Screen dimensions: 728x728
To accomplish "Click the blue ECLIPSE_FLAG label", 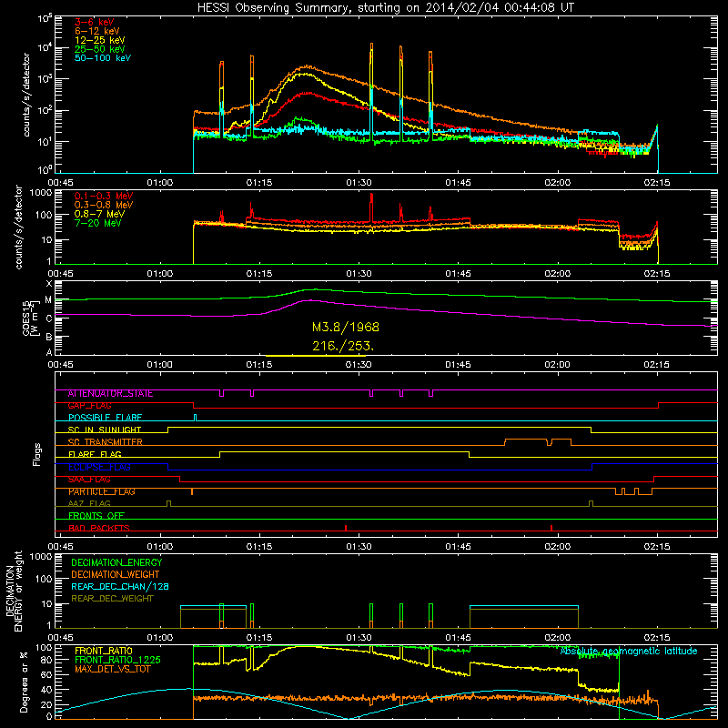I will (x=99, y=467).
